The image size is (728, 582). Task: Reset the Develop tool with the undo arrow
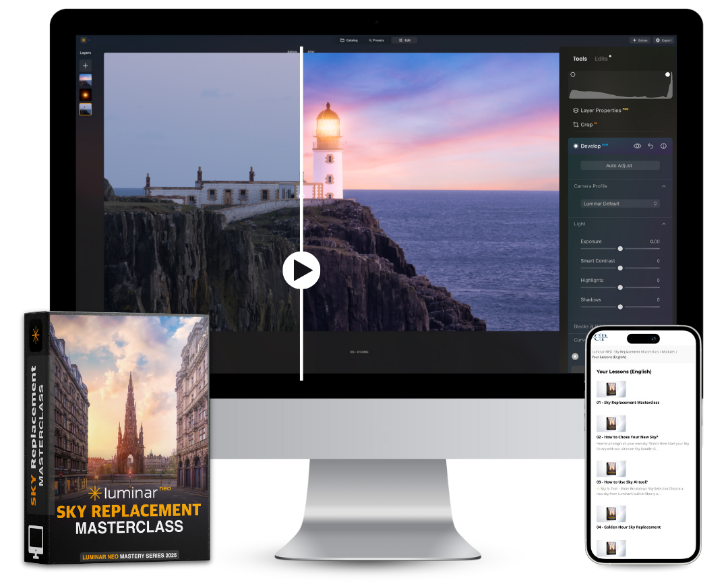point(650,146)
